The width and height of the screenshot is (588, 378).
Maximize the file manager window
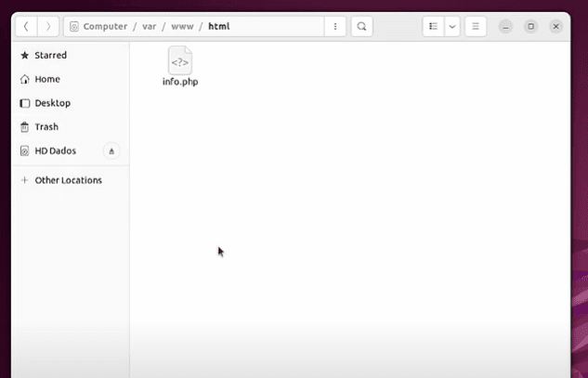531,27
